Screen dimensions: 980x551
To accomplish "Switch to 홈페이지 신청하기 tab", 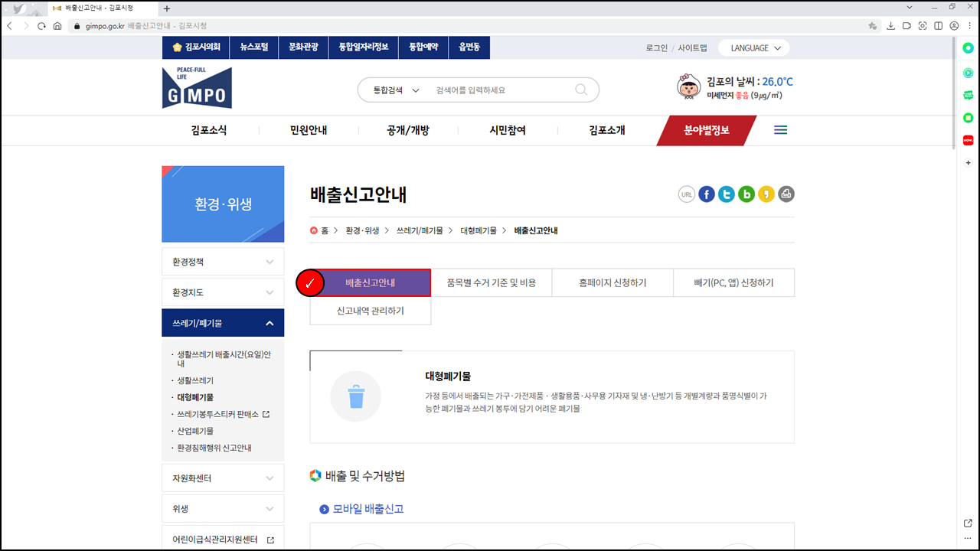I will [612, 283].
